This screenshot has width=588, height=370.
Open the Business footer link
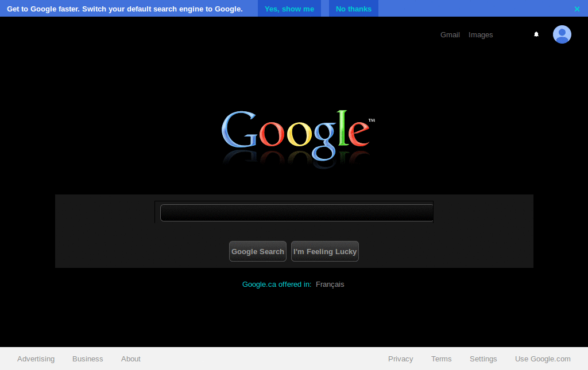(87, 359)
